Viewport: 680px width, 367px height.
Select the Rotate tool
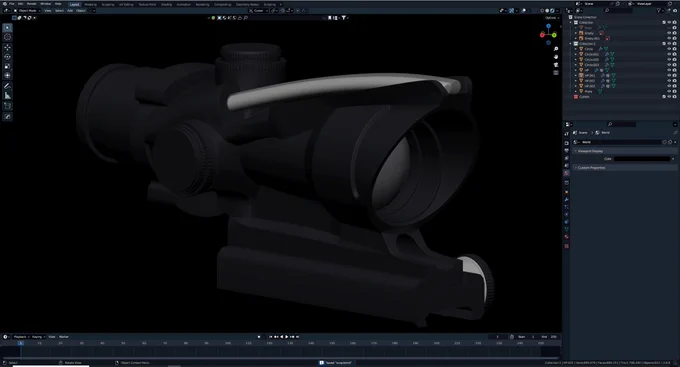(x=7, y=57)
